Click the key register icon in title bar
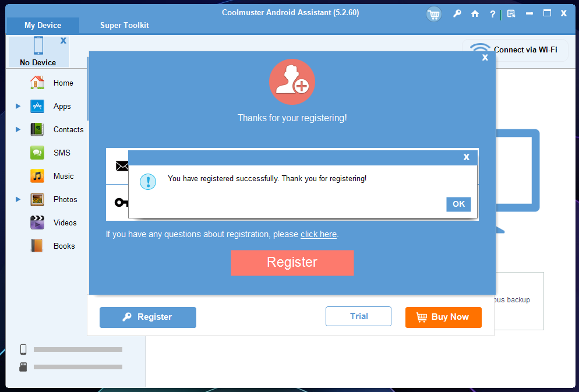 pyautogui.click(x=457, y=14)
